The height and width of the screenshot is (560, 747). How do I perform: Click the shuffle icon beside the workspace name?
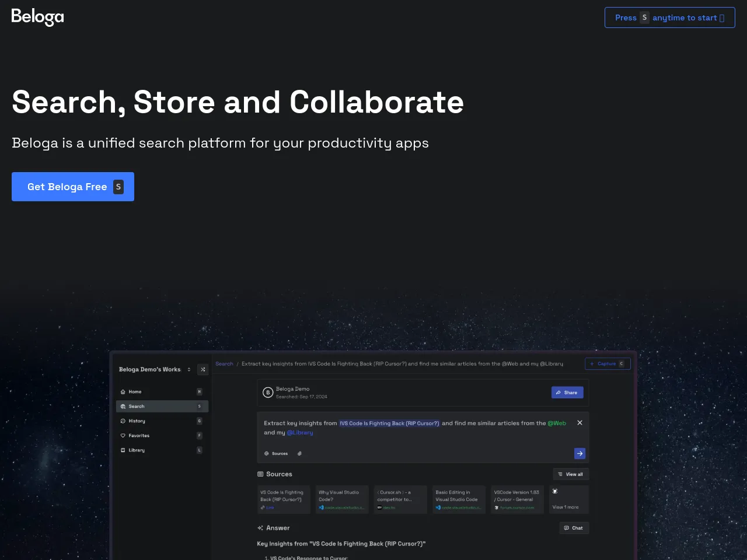pos(203,369)
